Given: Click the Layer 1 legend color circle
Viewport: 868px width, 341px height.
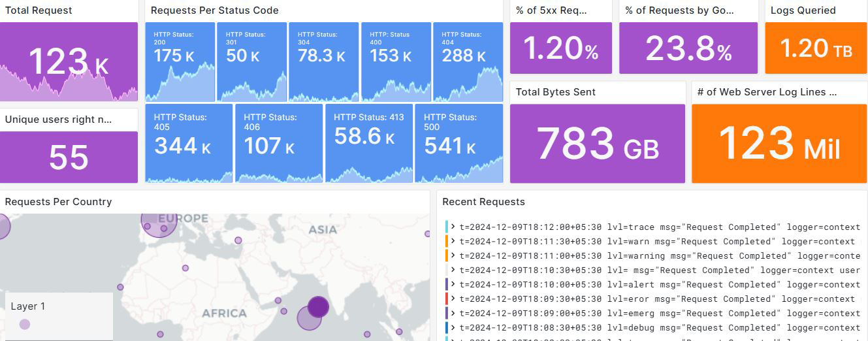Looking at the screenshot, I should [x=25, y=324].
